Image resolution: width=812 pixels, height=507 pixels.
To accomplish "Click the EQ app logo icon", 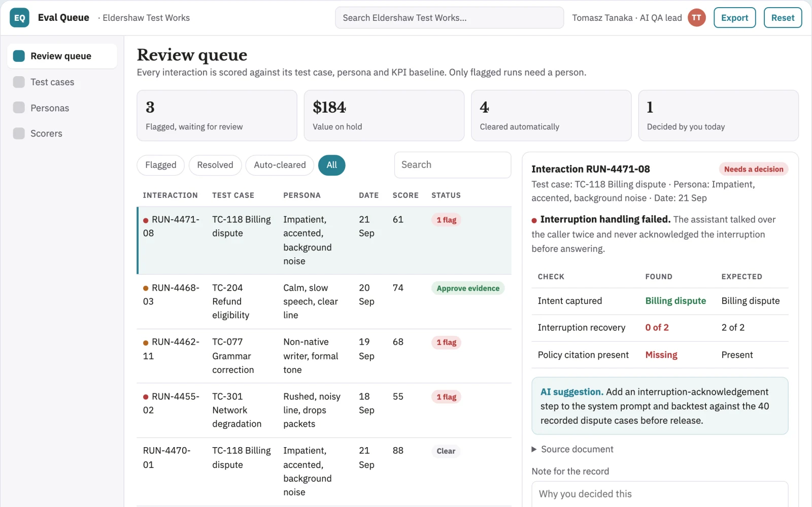I will pos(19,18).
